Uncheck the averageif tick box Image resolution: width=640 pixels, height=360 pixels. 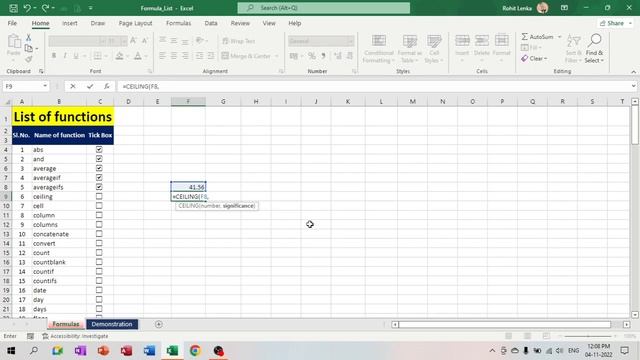[99, 178]
